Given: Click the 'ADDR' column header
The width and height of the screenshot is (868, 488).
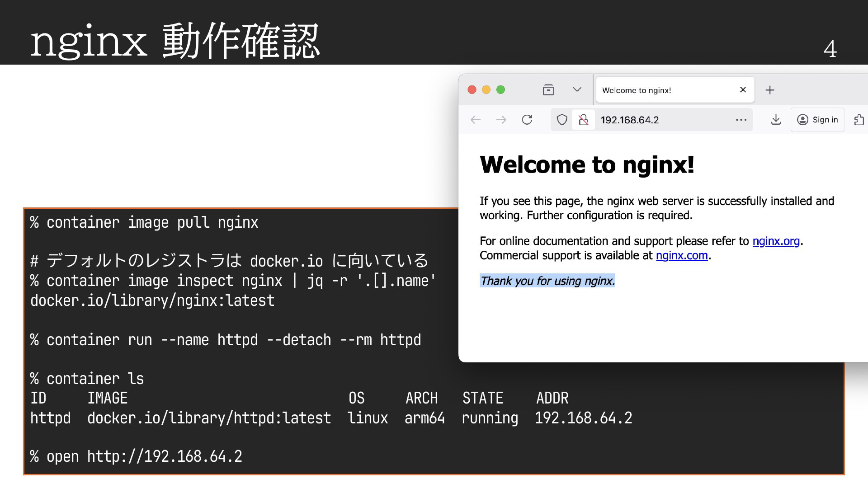Looking at the screenshot, I should coord(552,398).
